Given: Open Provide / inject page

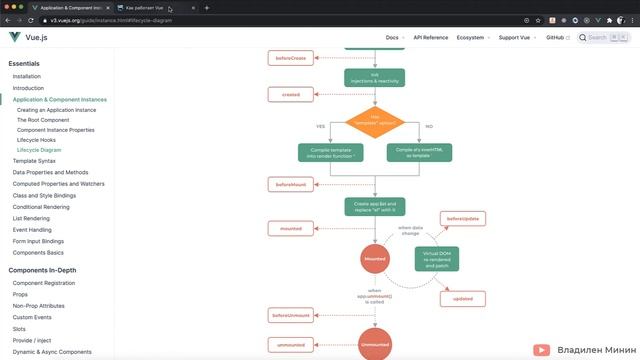Looking at the screenshot, I should [32, 340].
